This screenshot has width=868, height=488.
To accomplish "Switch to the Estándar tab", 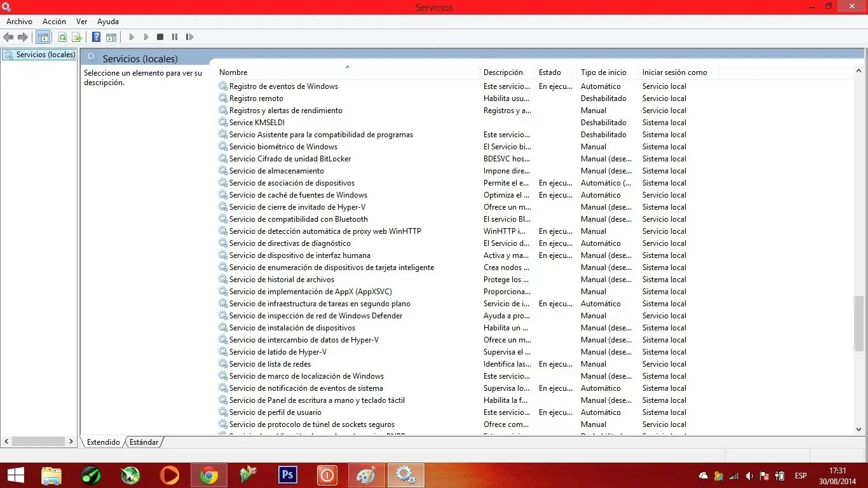I will [144, 442].
